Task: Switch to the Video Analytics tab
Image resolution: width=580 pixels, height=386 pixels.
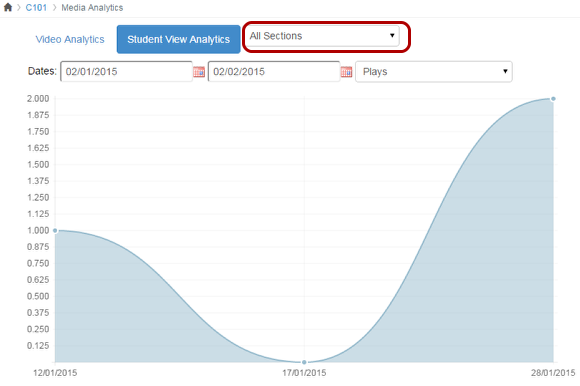Action: click(x=70, y=39)
